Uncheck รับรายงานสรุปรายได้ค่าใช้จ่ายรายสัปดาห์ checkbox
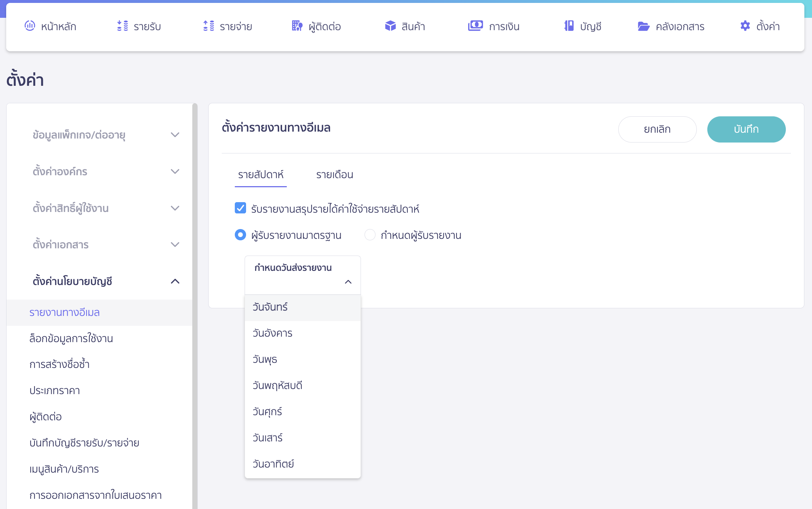 [240, 208]
